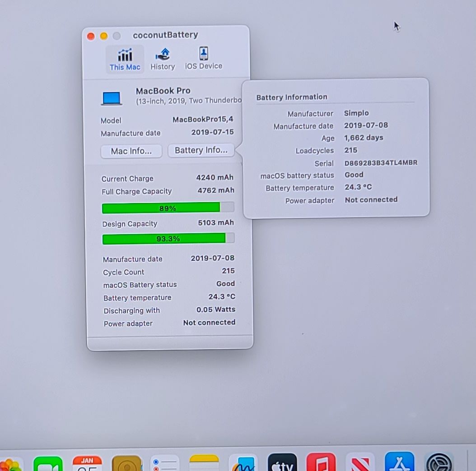Image resolution: width=476 pixels, height=471 pixels.
Task: Open the News app in Dock
Action: 360,464
